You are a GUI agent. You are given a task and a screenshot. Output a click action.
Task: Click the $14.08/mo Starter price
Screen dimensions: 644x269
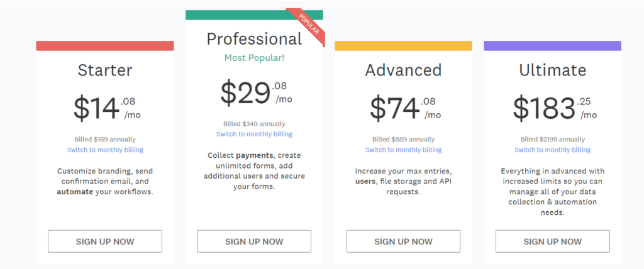(105, 107)
